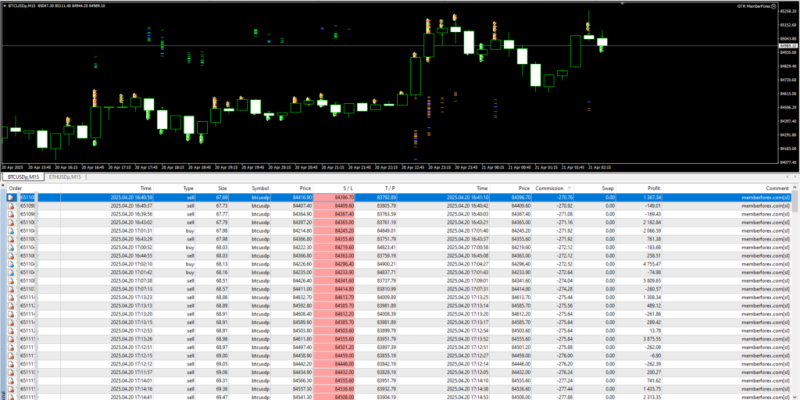Sort the list by the Symbol column header
The height and width of the screenshot is (400, 800).
click(x=260, y=187)
